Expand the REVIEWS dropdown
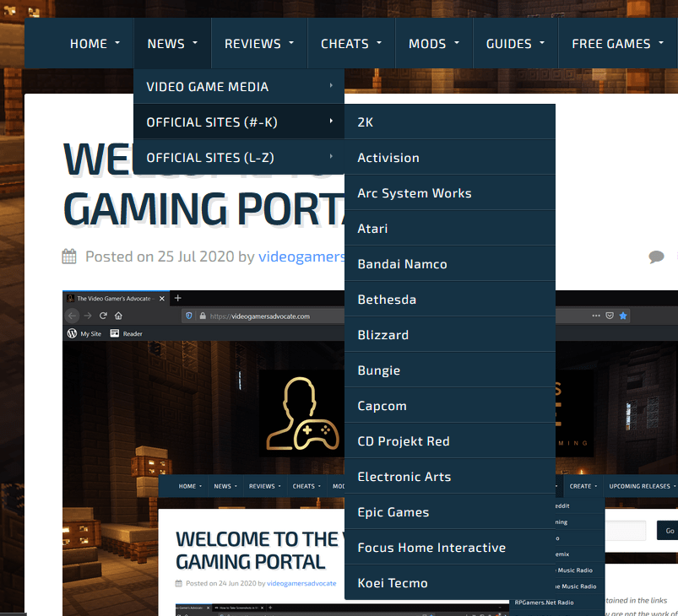678x616 pixels. click(x=259, y=44)
